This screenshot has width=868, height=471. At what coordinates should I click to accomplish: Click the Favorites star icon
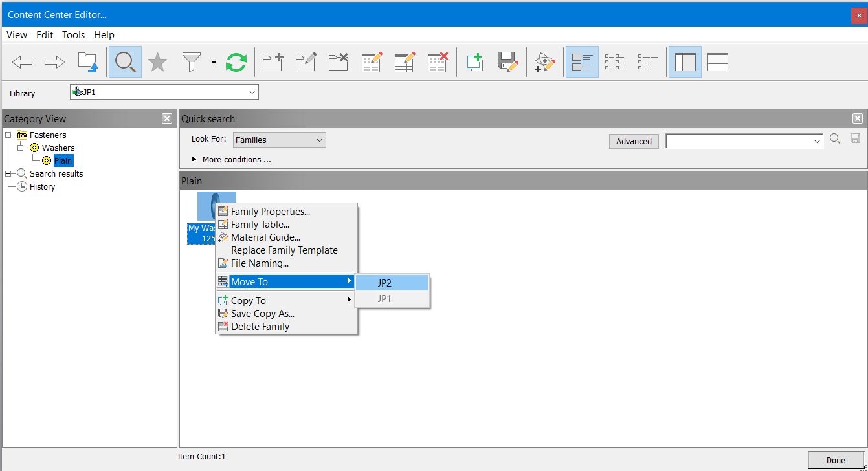click(157, 61)
